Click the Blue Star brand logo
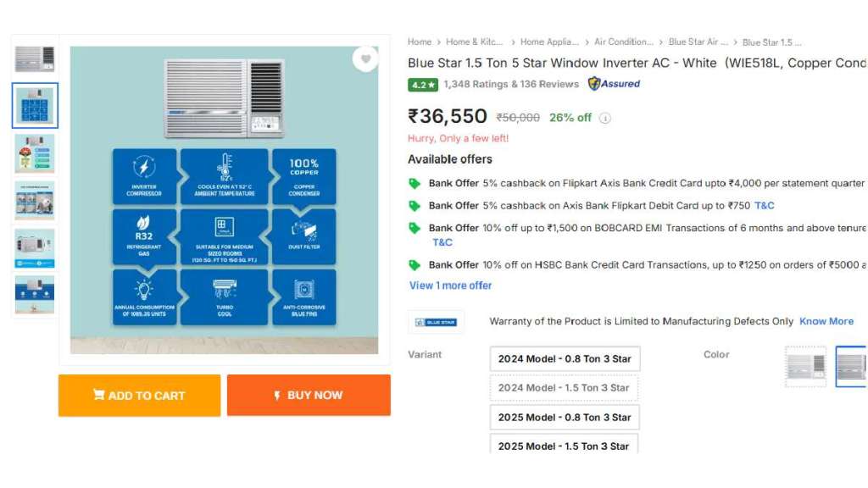Image resolution: width=868 pixels, height=488 pixels. click(x=436, y=322)
